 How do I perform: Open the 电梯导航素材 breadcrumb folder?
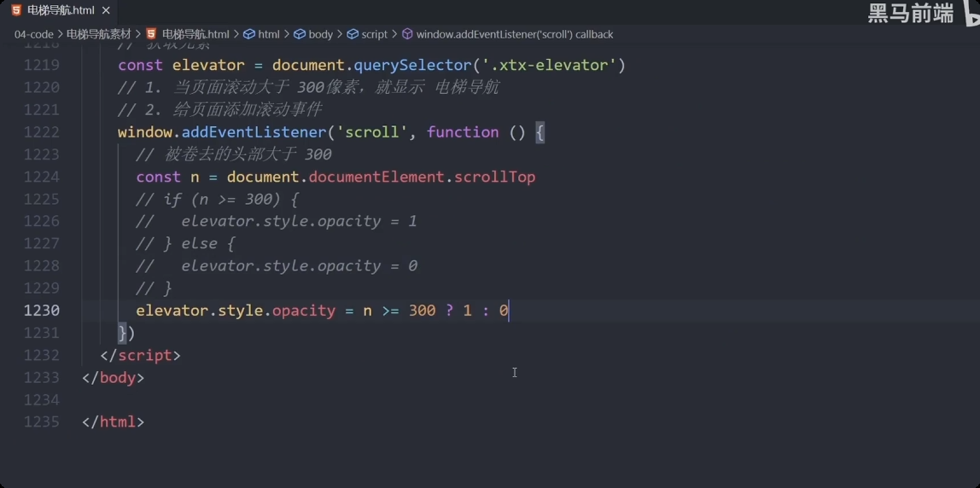pyautogui.click(x=99, y=34)
